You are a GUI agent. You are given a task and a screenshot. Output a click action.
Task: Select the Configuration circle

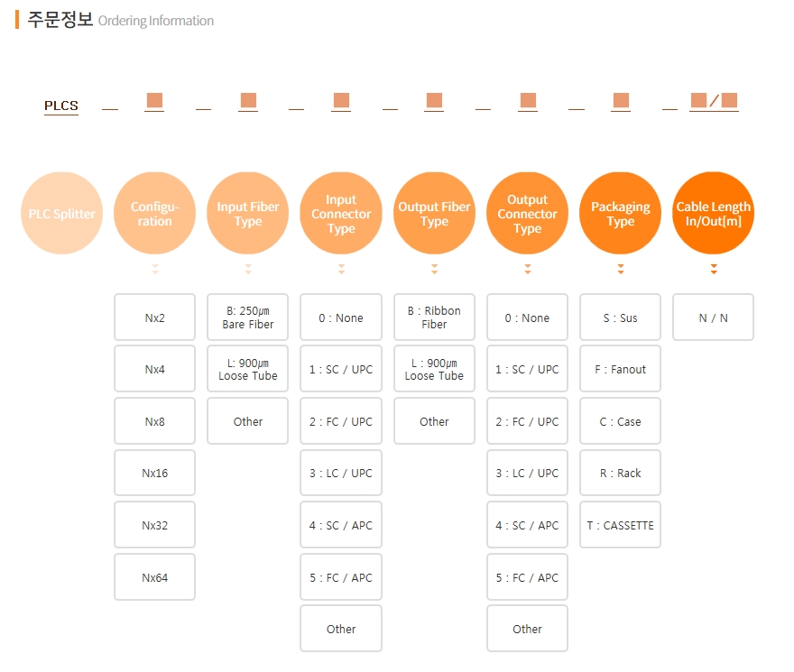click(154, 214)
